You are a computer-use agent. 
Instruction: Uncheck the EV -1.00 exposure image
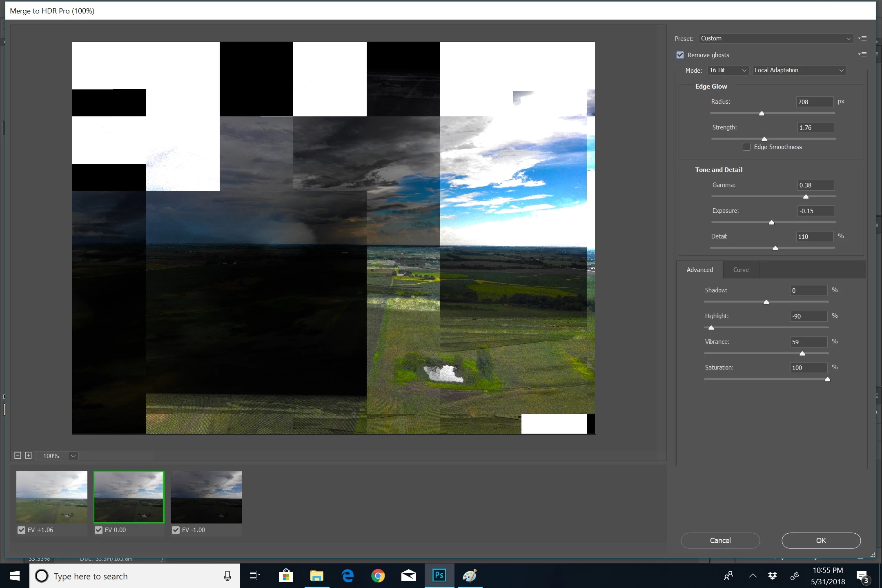pos(176,530)
